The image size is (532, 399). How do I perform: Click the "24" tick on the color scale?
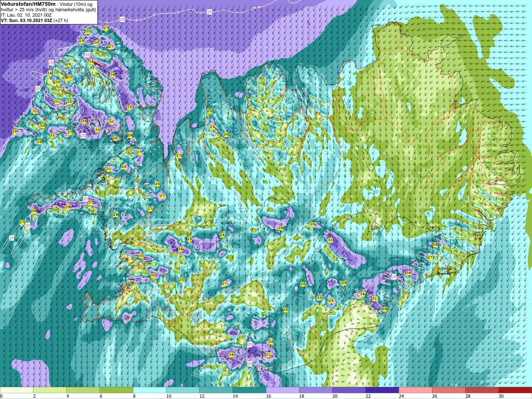402,397
